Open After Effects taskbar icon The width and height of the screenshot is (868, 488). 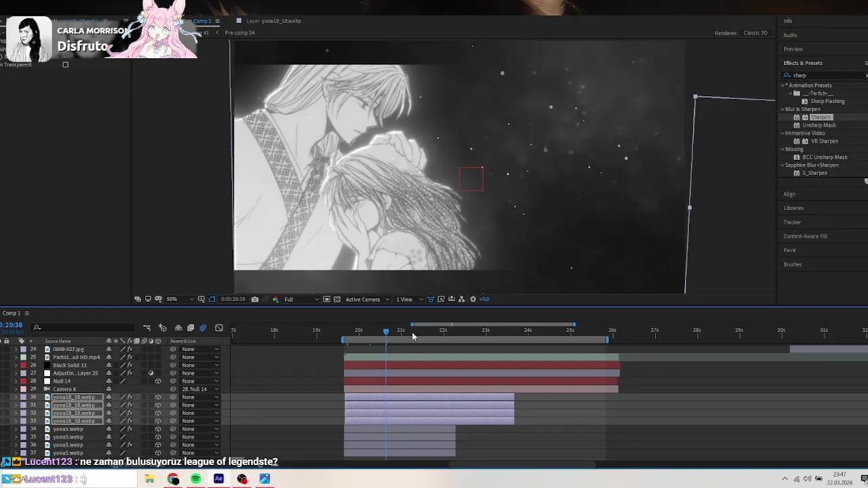(219, 479)
